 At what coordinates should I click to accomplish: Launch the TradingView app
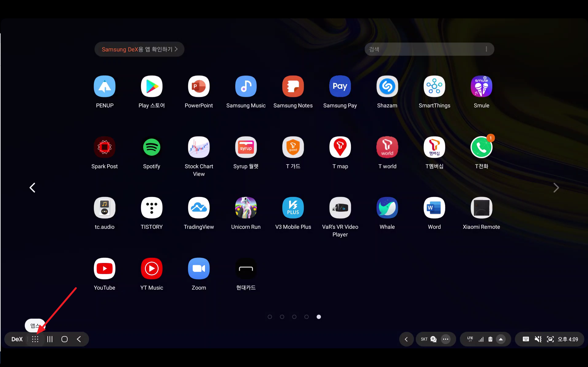(199, 208)
